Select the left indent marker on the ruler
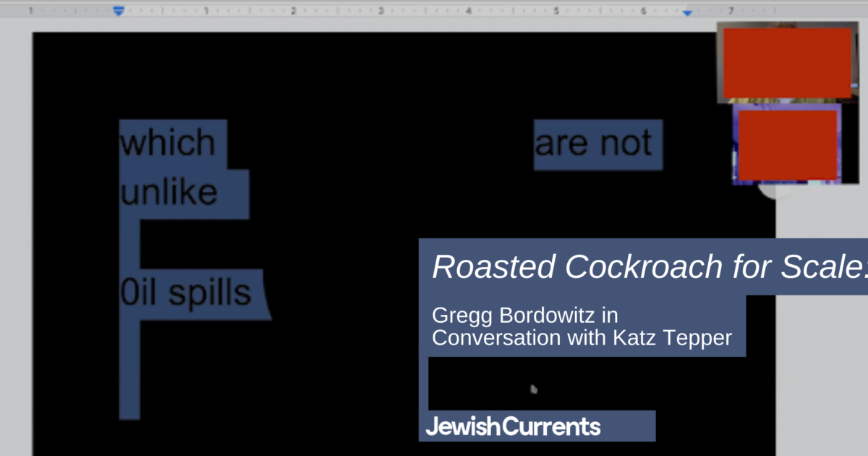Image resolution: width=868 pixels, height=456 pixels. click(118, 12)
